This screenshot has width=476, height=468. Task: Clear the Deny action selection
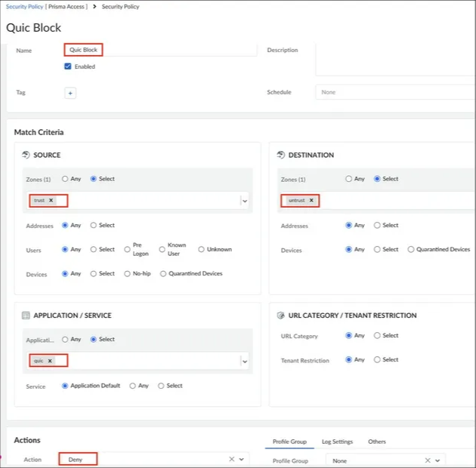click(231, 459)
